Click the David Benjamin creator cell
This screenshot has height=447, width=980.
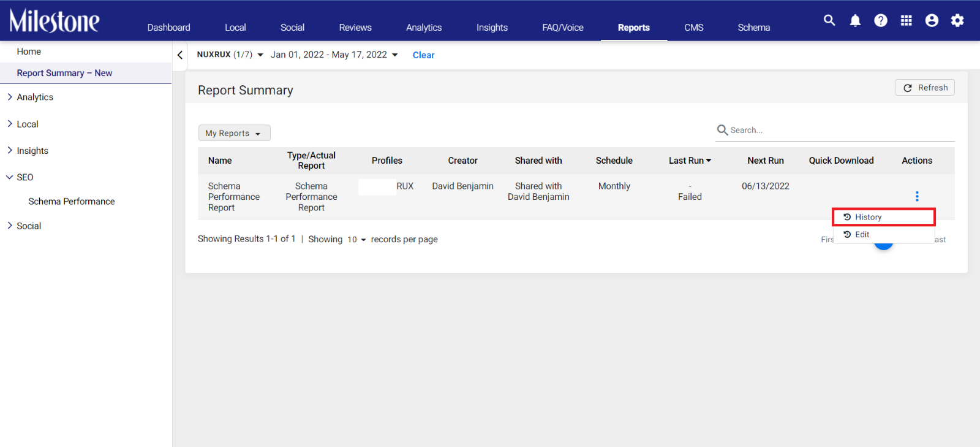(462, 186)
